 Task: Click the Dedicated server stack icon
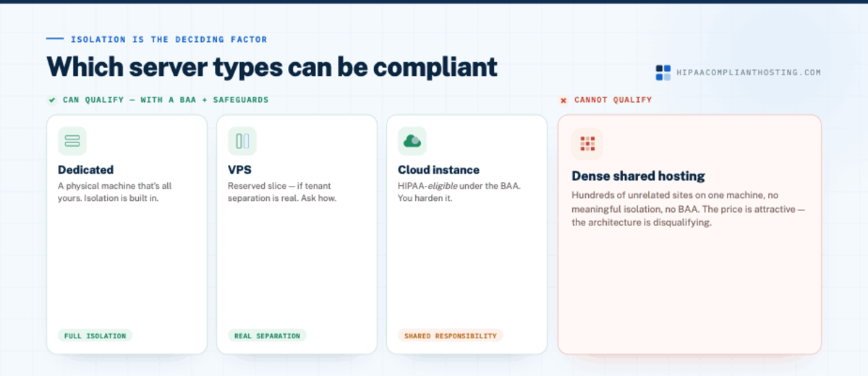72,141
